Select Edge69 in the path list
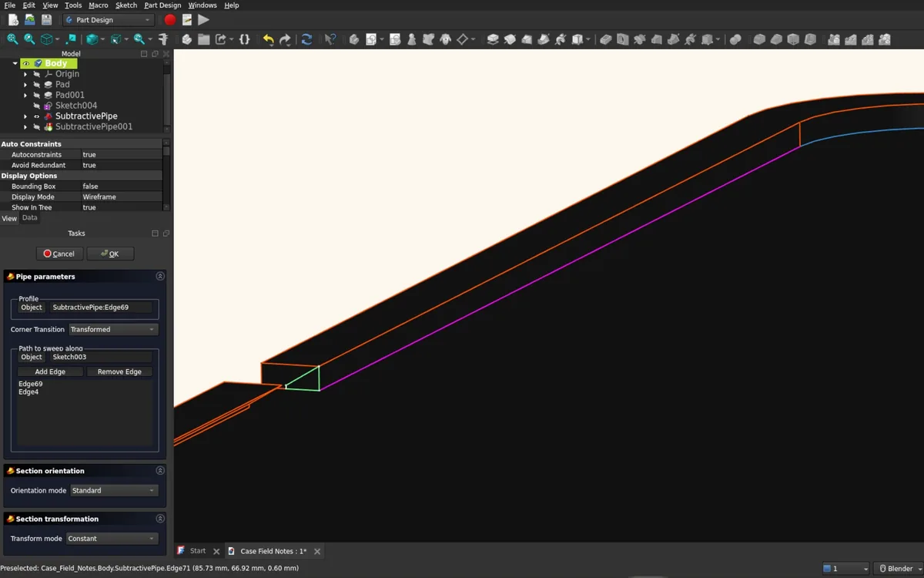The image size is (924, 578). [31, 384]
